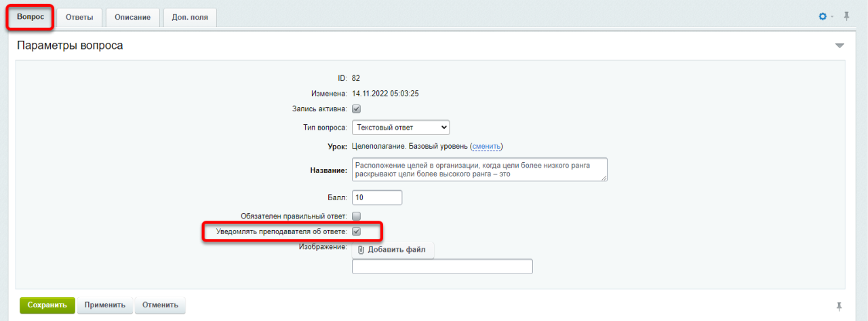868x321 pixels.
Task: Click the image path input field
Action: (442, 266)
